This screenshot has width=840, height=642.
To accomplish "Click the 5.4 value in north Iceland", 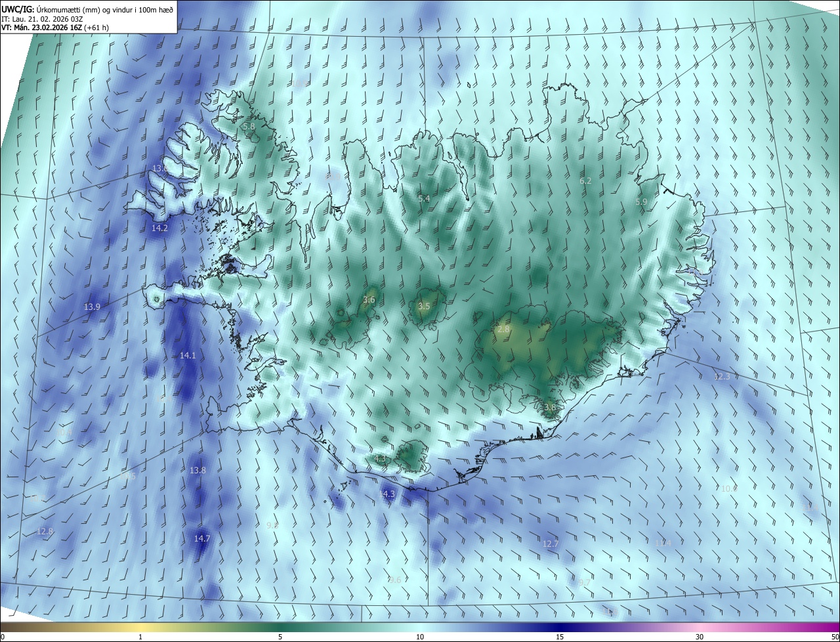I will 424,198.
